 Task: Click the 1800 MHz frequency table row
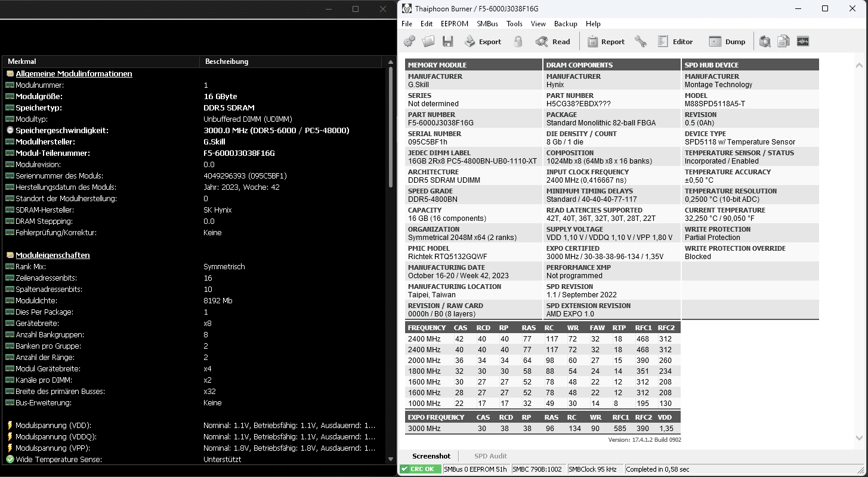543,371
